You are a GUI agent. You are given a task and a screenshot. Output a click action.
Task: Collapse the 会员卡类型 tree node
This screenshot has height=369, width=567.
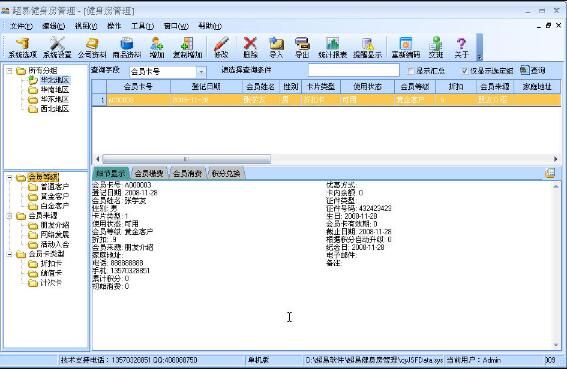10,254
